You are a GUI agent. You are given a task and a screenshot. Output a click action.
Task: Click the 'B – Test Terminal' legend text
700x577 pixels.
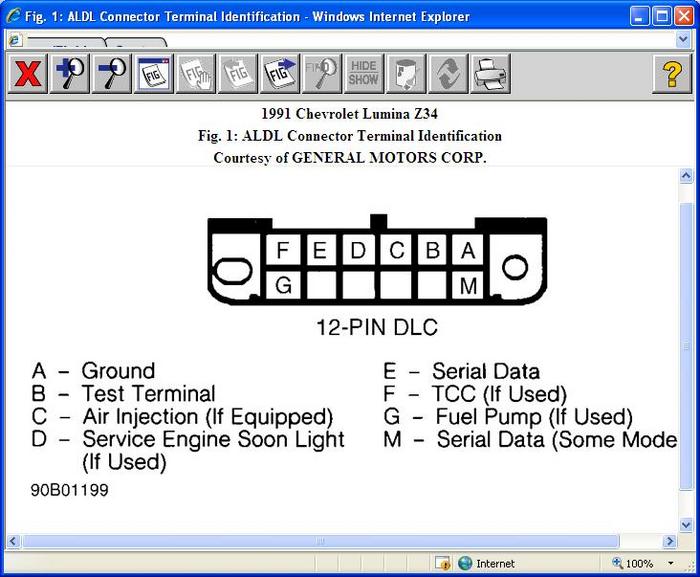124,394
